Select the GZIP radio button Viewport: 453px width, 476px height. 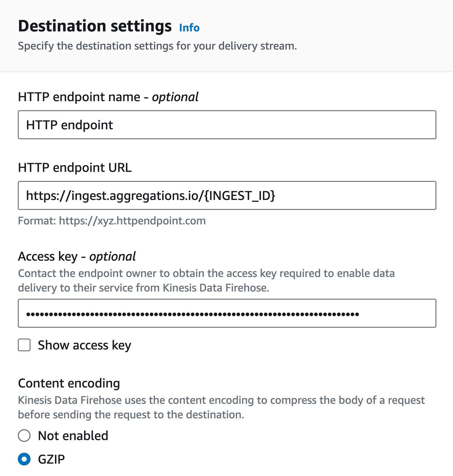(x=24, y=459)
